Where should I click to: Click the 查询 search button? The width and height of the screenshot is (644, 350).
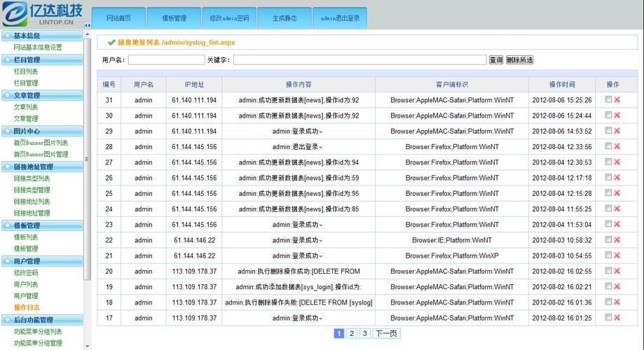496,60
